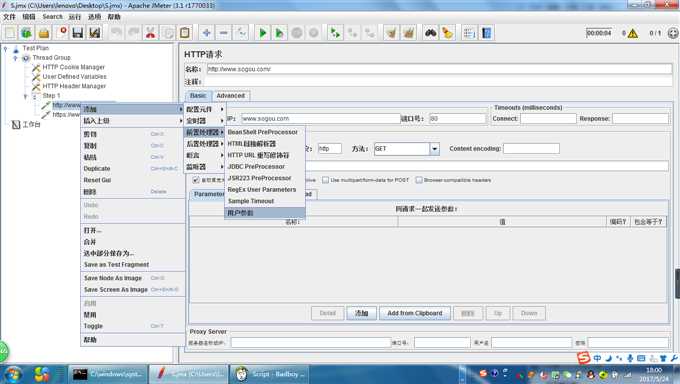Click the Content encoding input field
This screenshot has width=680, height=384.
[531, 149]
